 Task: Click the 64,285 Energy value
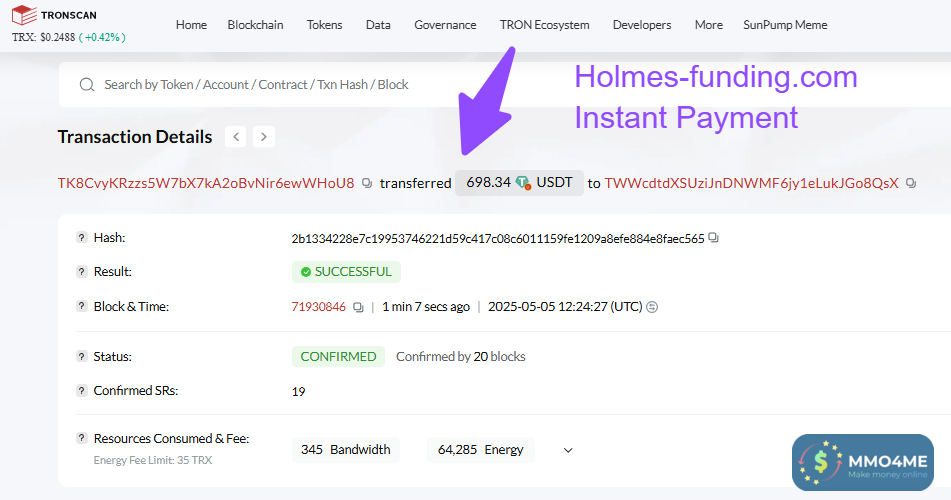click(x=480, y=450)
